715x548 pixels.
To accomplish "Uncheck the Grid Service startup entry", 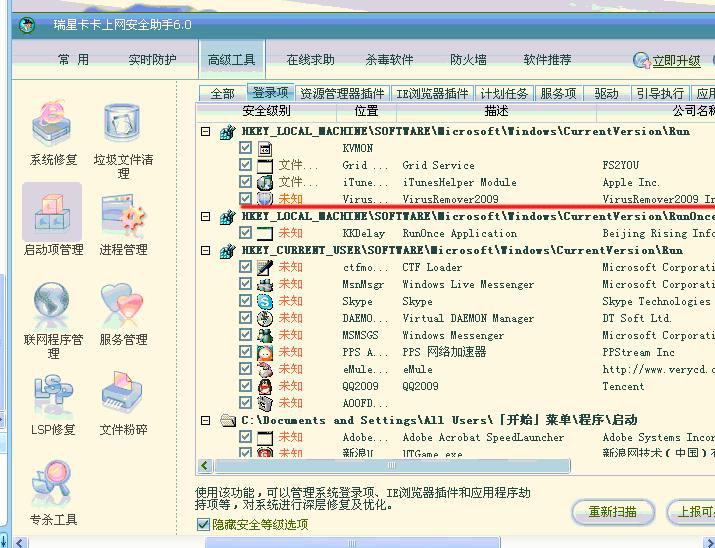I will click(x=245, y=165).
